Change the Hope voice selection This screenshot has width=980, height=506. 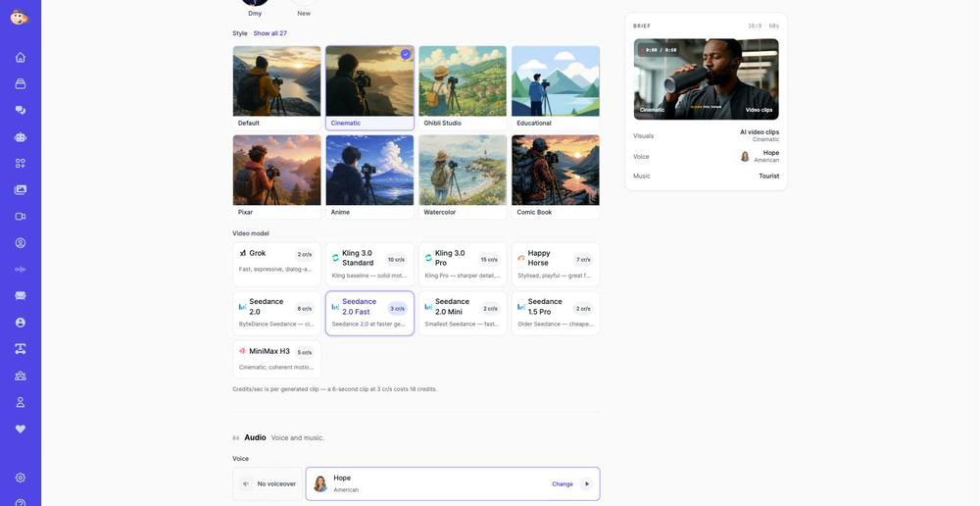pyautogui.click(x=563, y=484)
